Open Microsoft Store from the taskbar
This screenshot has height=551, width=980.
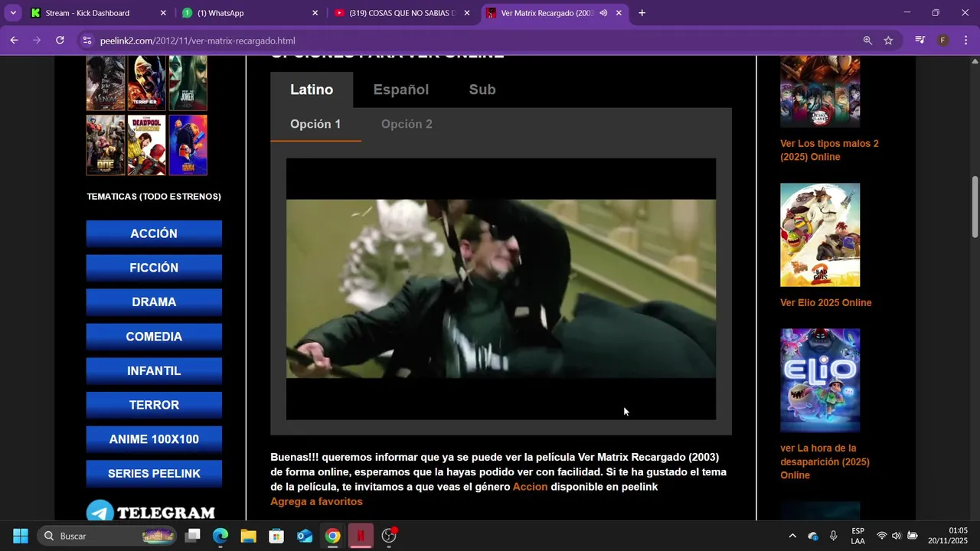click(276, 536)
